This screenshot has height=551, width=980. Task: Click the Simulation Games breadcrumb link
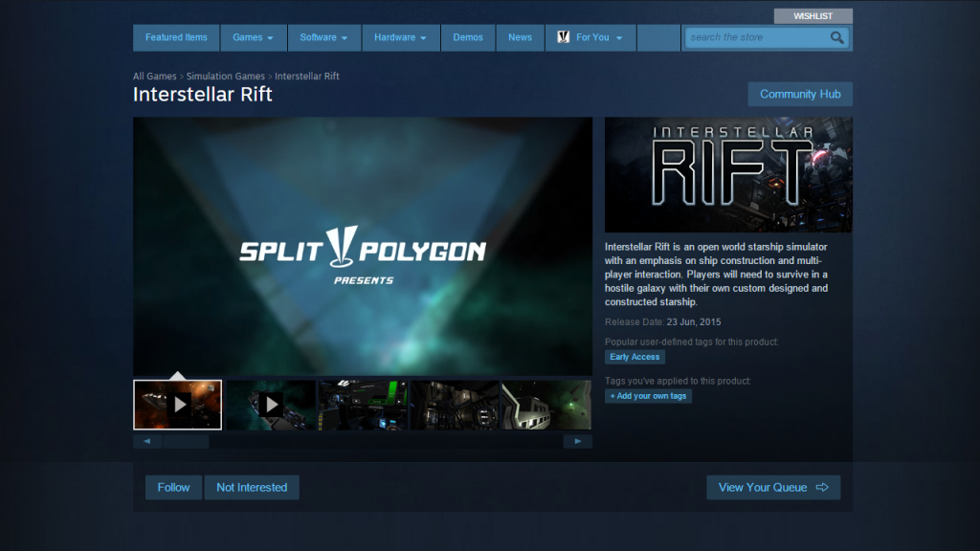point(226,77)
